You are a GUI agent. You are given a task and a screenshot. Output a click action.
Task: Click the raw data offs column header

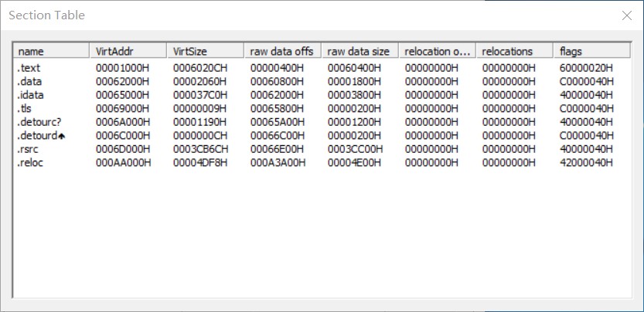[x=283, y=51]
